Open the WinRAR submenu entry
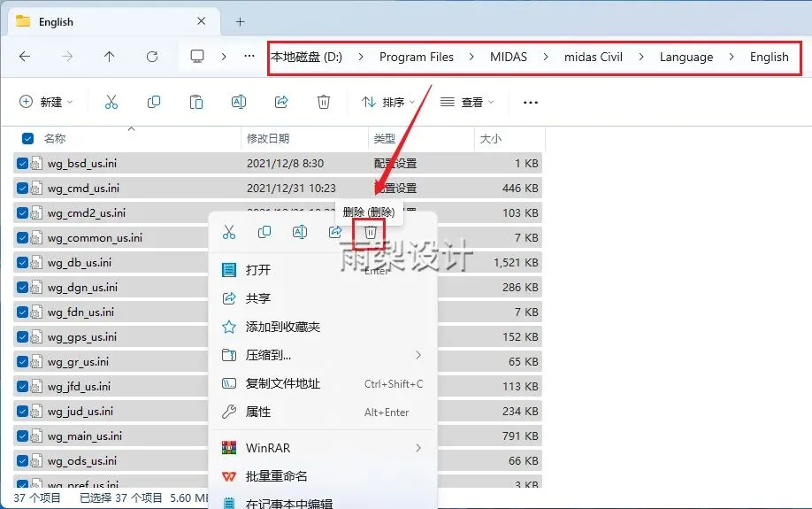This screenshot has height=509, width=812. point(323,448)
